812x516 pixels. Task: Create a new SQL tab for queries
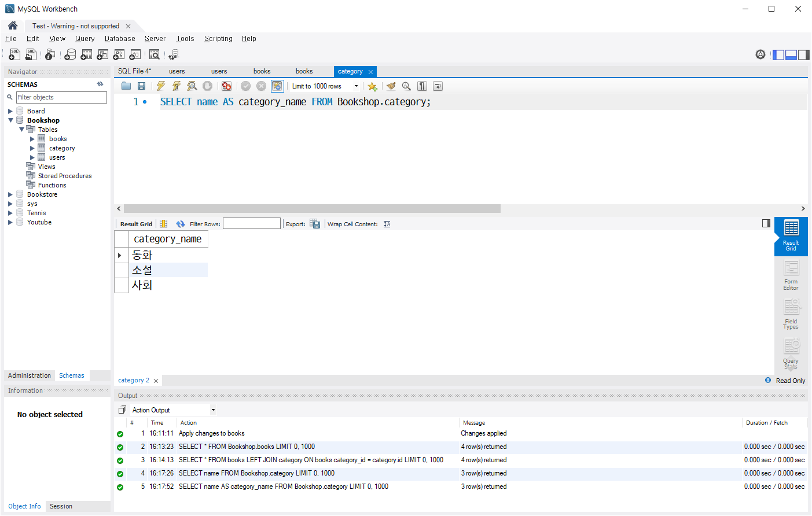click(x=15, y=54)
